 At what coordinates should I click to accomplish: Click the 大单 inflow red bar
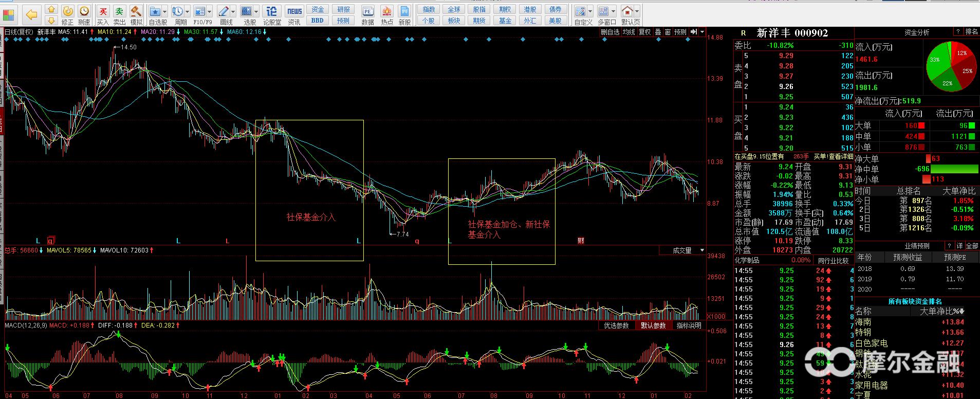coord(921,125)
